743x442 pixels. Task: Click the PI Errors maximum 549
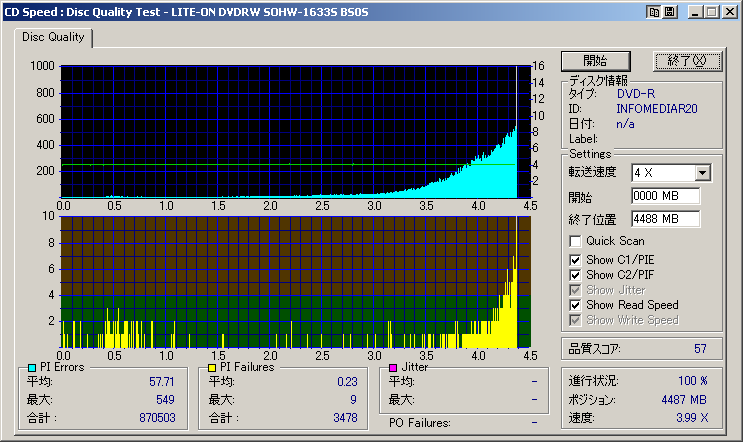(165, 400)
